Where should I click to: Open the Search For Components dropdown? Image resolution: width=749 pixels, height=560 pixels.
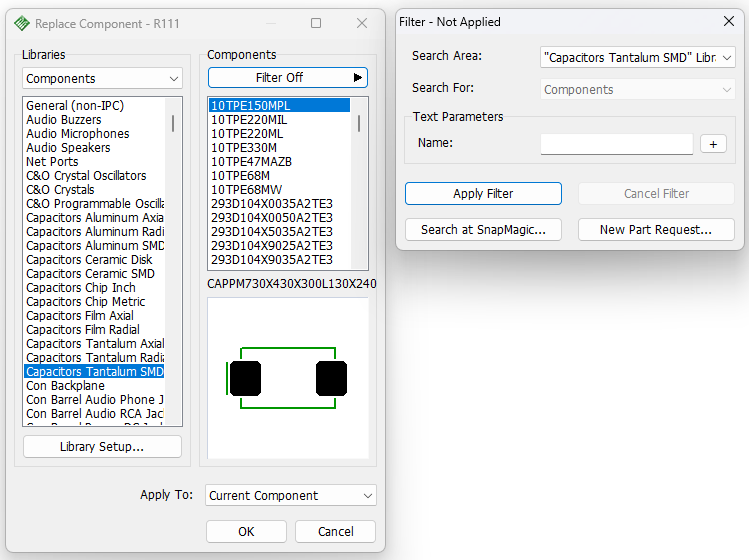(638, 89)
